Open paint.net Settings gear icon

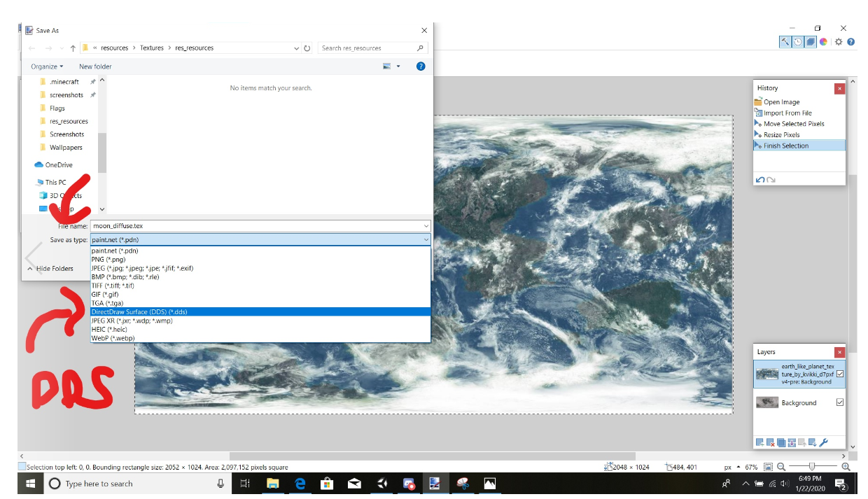pyautogui.click(x=839, y=42)
